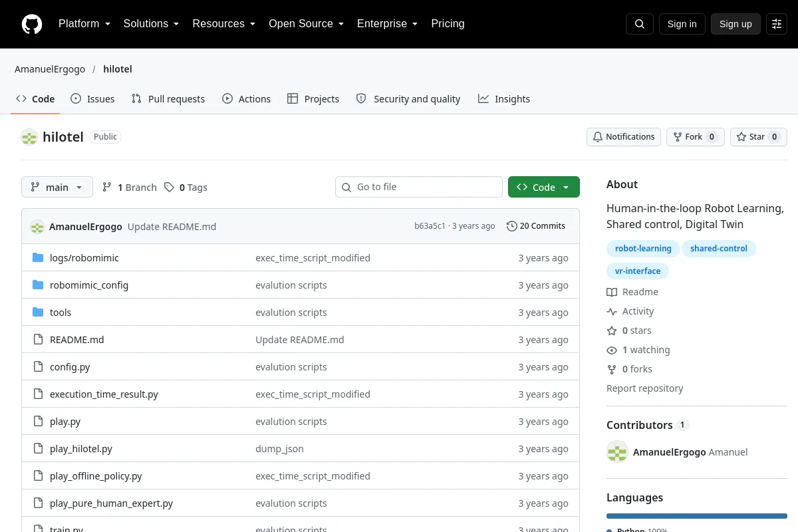
Task: Open the execution_time_result.py file name
Action: [104, 394]
